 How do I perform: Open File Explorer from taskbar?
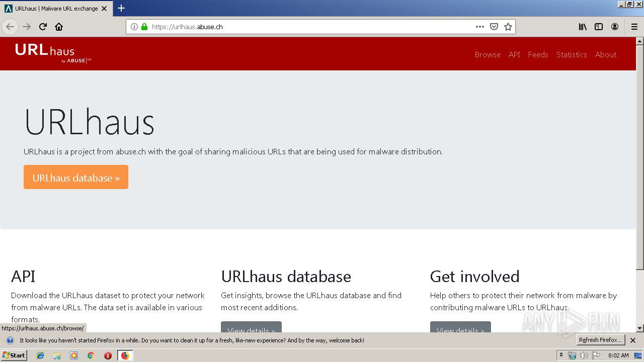click(57, 355)
